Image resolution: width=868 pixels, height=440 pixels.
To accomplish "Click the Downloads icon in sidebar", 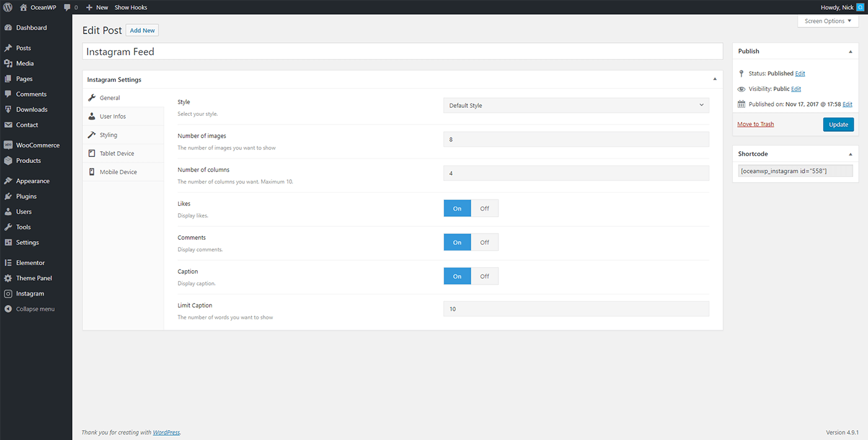I will (x=8, y=110).
